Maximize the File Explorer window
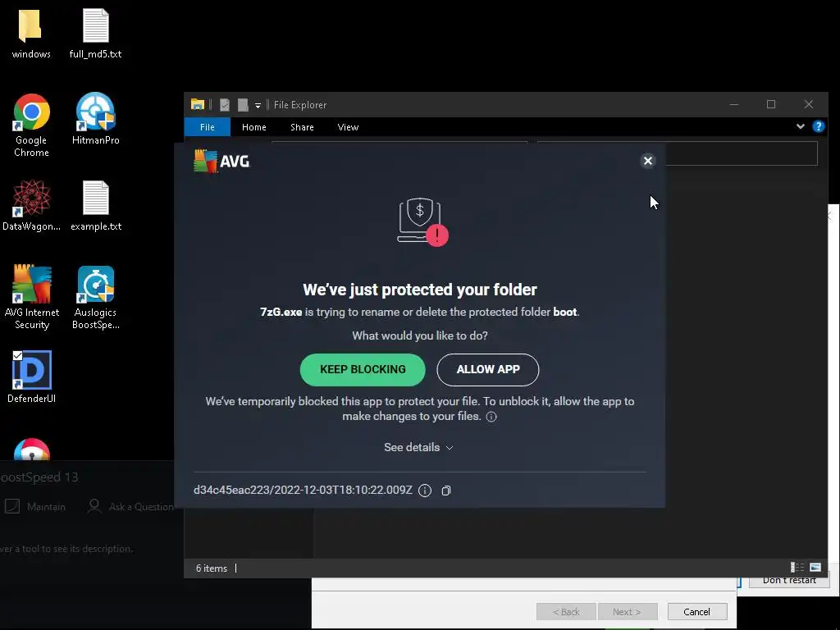This screenshot has height=630, width=840. tap(771, 104)
